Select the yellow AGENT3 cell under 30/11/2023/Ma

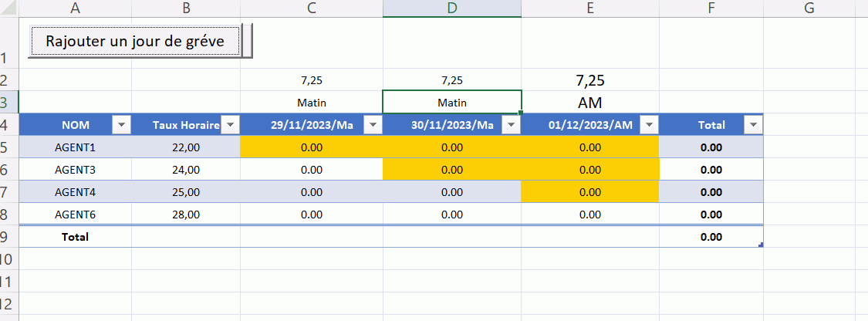pyautogui.click(x=451, y=170)
